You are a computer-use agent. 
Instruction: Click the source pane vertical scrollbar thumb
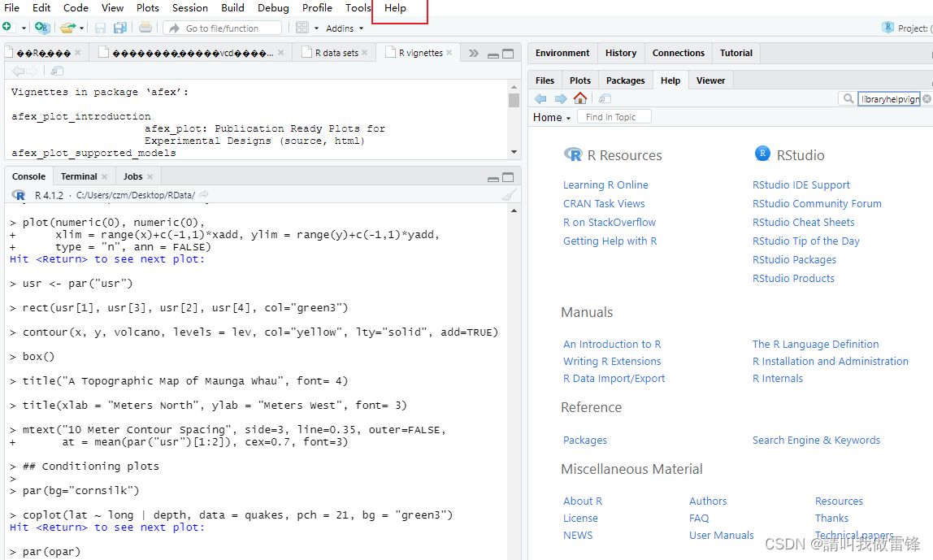coord(514,99)
